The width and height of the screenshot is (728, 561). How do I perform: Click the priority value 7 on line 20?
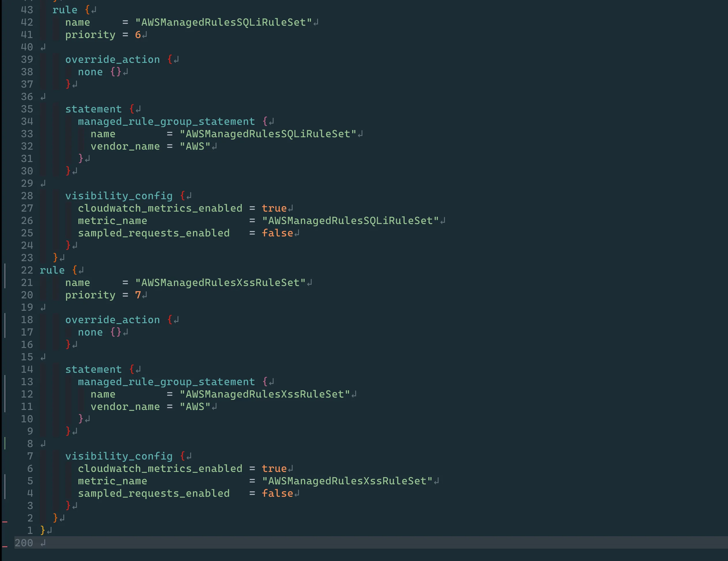point(138,295)
